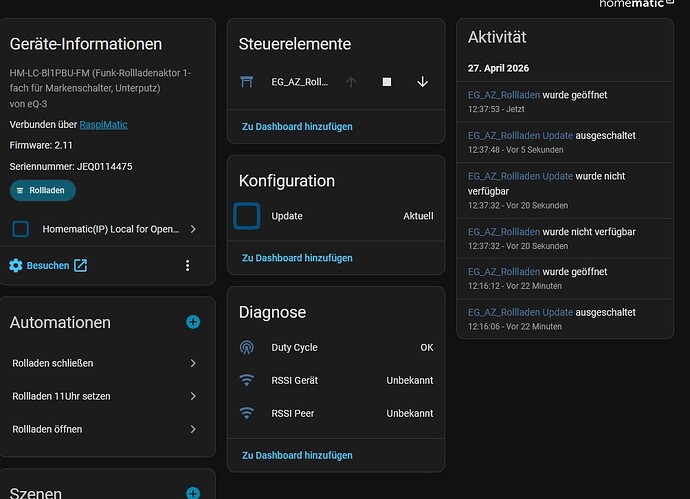690x499 pixels.
Task: Click the Firmware: 2.11 text
Action: 41,145
